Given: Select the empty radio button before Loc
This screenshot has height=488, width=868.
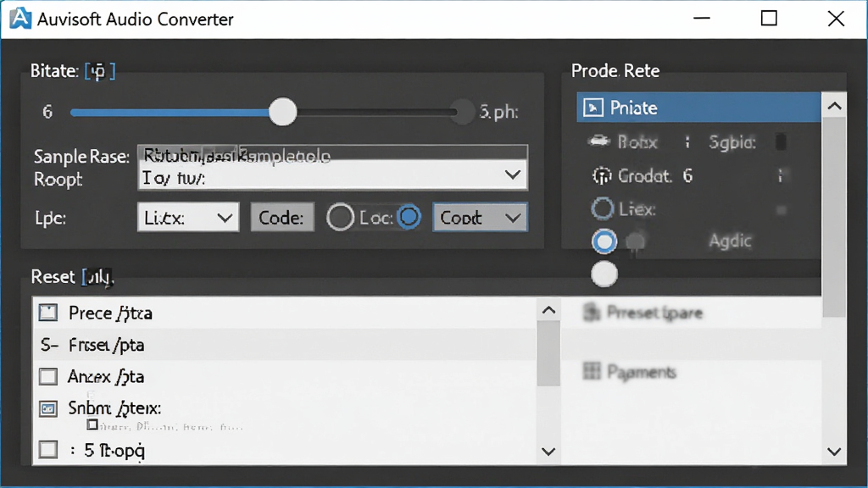Looking at the screenshot, I should click(x=340, y=218).
